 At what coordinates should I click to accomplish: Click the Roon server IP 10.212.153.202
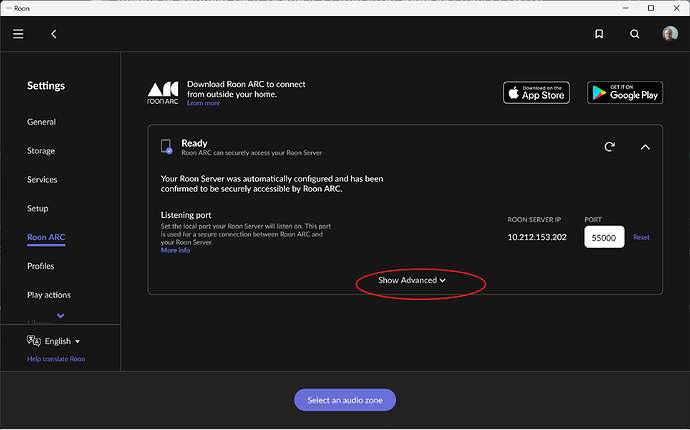[x=537, y=237]
